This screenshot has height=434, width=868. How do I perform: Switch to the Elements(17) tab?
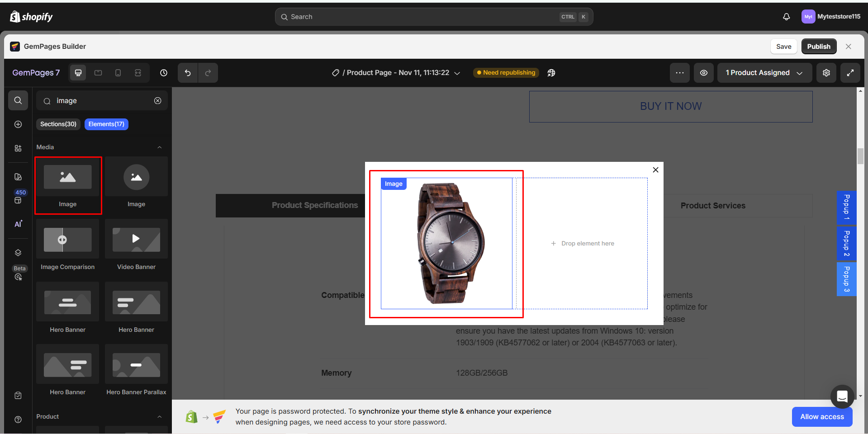click(106, 124)
